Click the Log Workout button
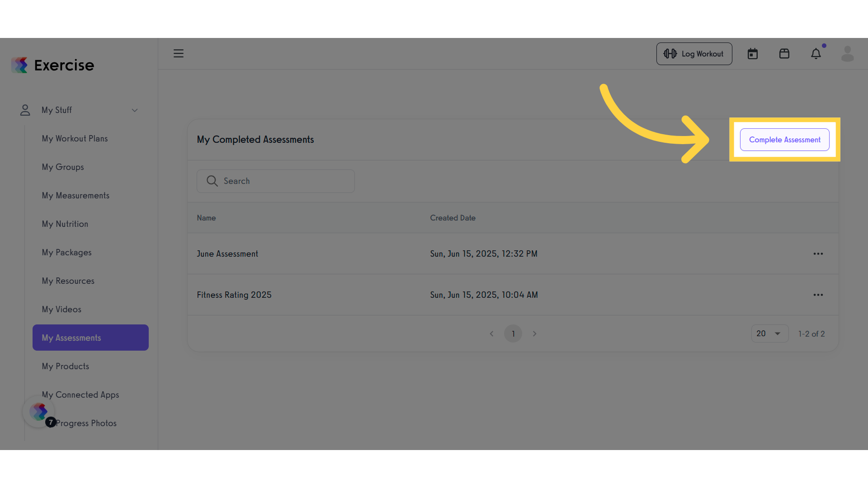The width and height of the screenshot is (868, 488). (x=694, y=54)
